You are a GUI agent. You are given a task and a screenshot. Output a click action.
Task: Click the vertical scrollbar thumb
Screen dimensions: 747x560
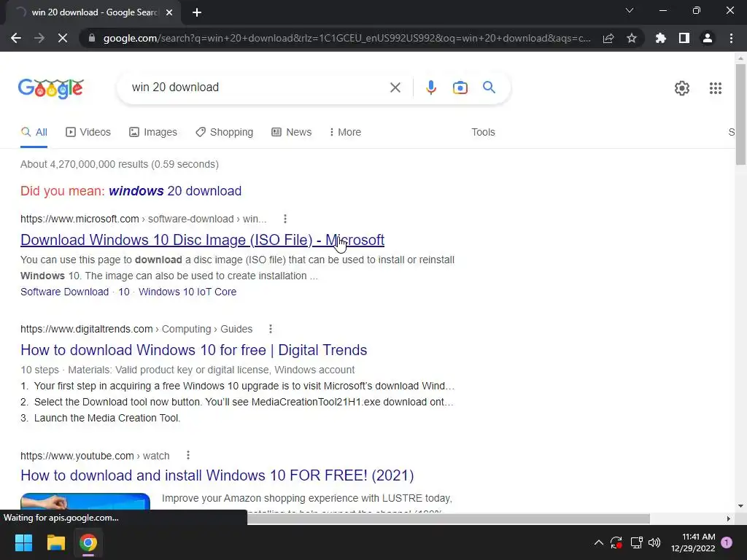point(740,114)
